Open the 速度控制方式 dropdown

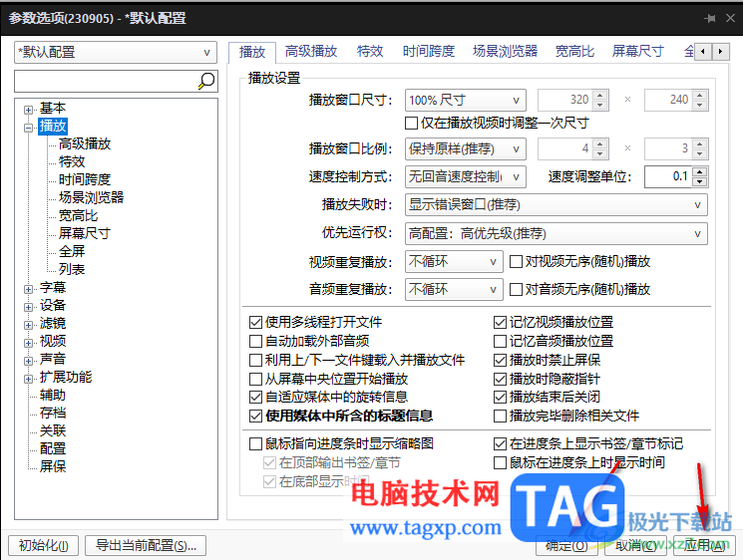[466, 177]
